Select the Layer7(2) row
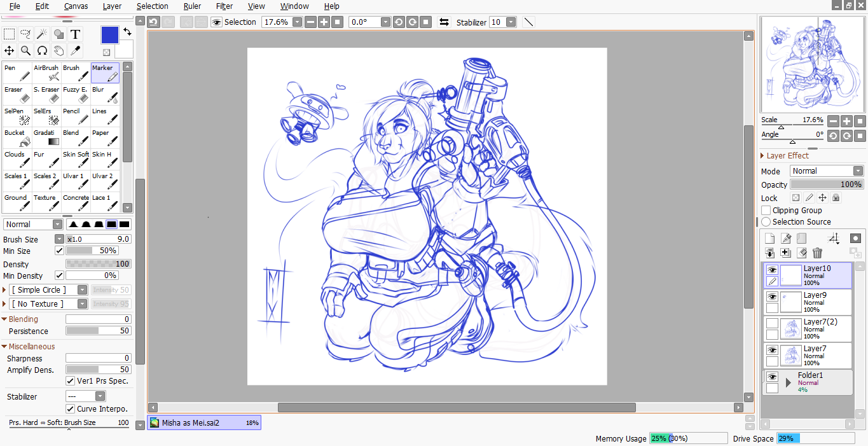This screenshot has width=868, height=446. tap(808, 329)
